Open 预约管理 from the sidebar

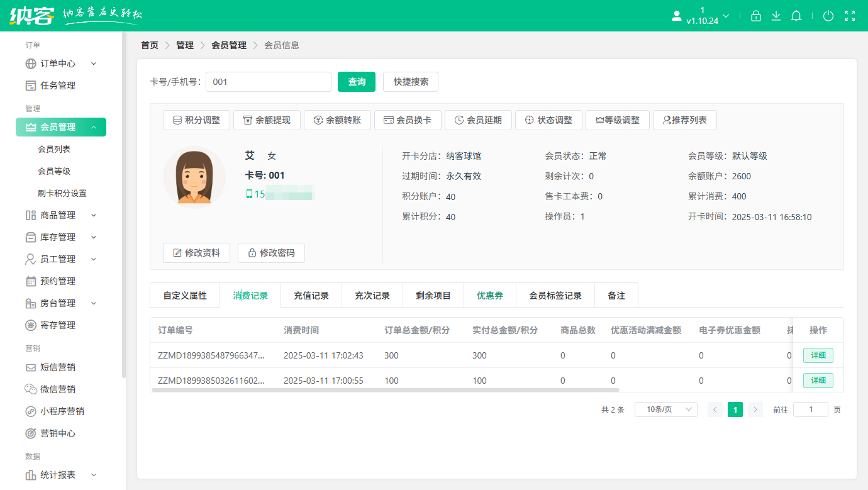tap(55, 281)
